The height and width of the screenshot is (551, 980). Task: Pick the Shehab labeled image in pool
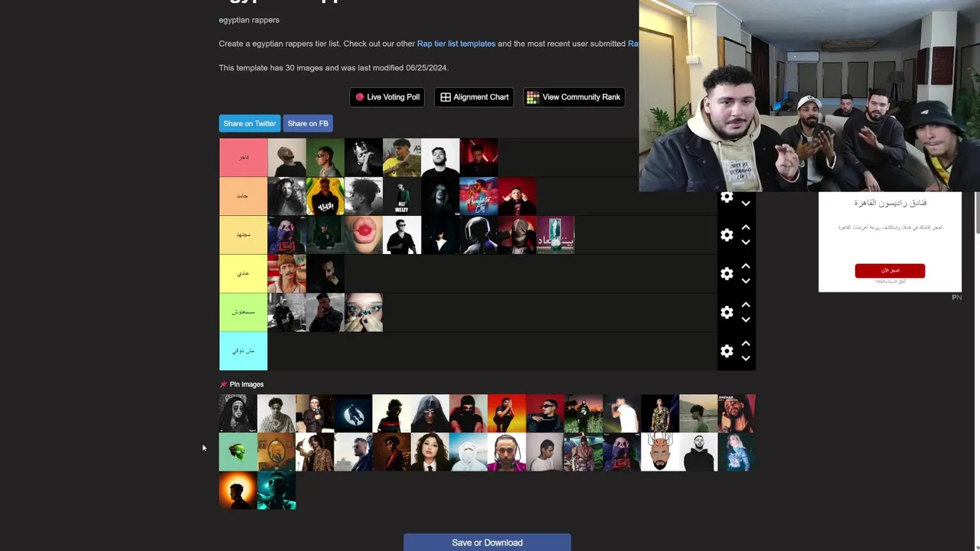pos(737,414)
